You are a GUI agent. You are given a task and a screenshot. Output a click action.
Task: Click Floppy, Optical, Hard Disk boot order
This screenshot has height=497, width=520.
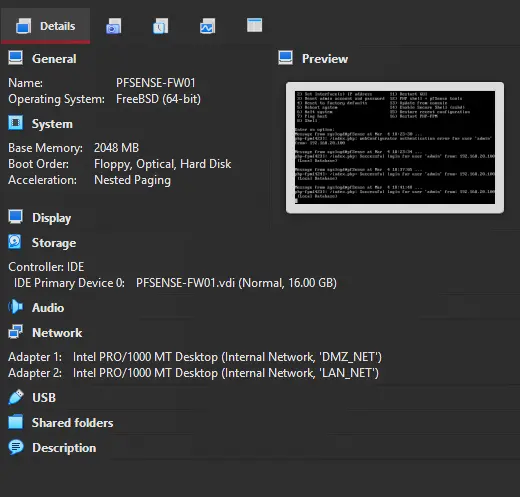162,164
